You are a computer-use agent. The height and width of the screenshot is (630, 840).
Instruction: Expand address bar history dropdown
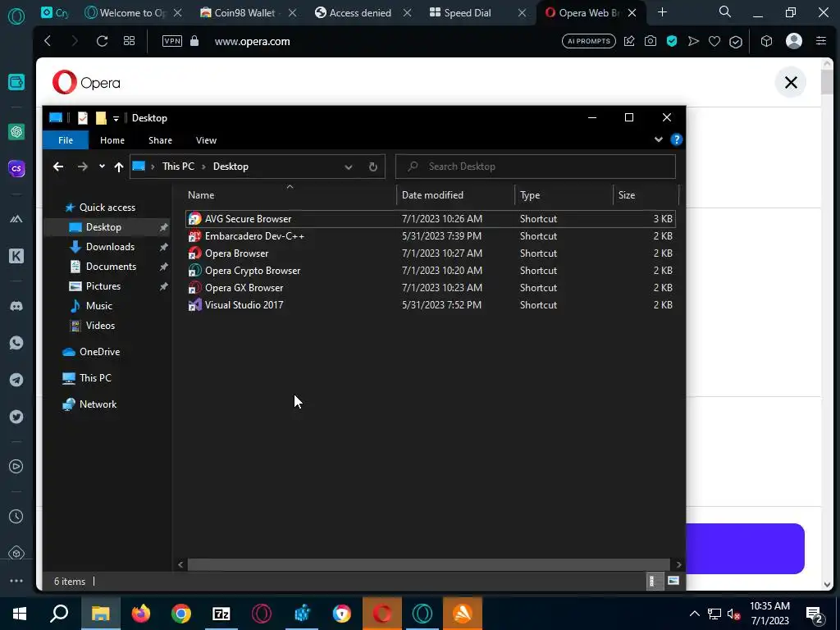[x=348, y=167]
